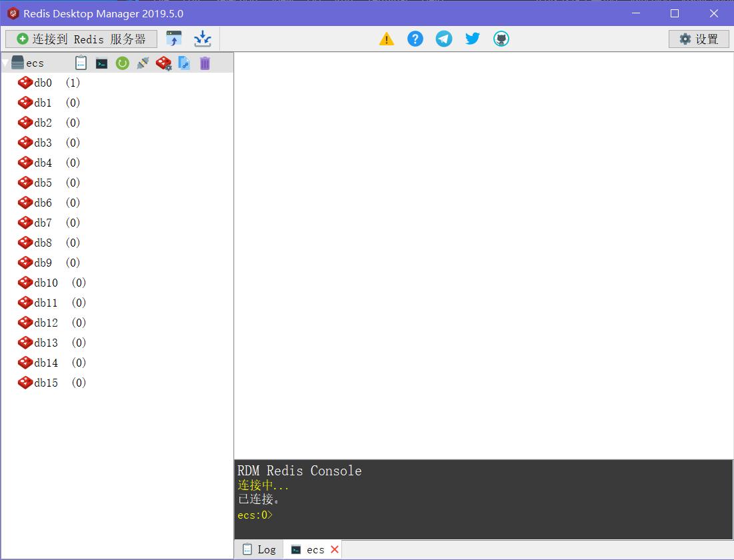The image size is (734, 560).
Task: Click the import connections icon
Action: point(174,39)
